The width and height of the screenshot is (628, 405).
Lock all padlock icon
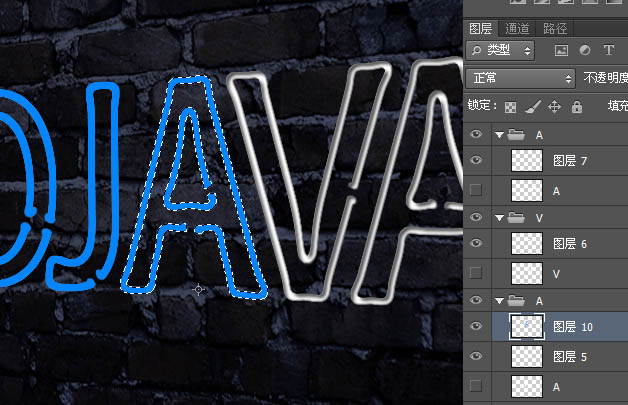point(577,107)
